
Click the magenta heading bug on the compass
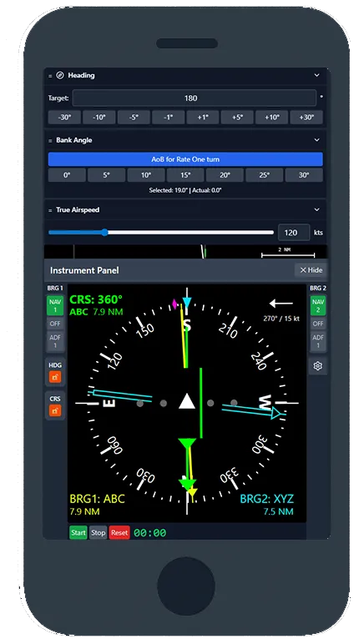point(174,304)
